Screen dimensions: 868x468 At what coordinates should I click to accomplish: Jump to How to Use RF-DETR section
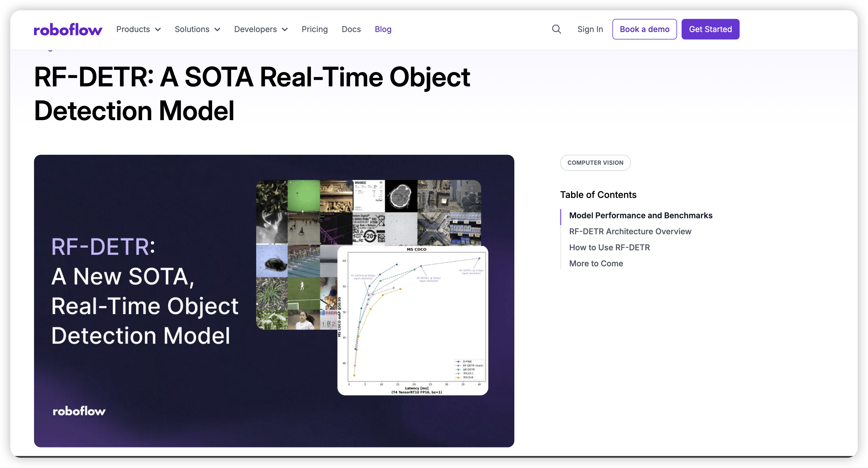(609, 247)
